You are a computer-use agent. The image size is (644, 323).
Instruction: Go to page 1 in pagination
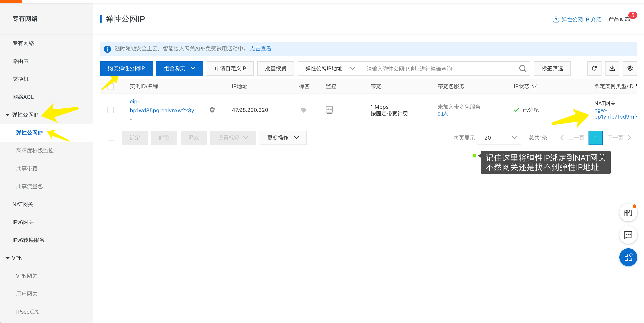[595, 138]
